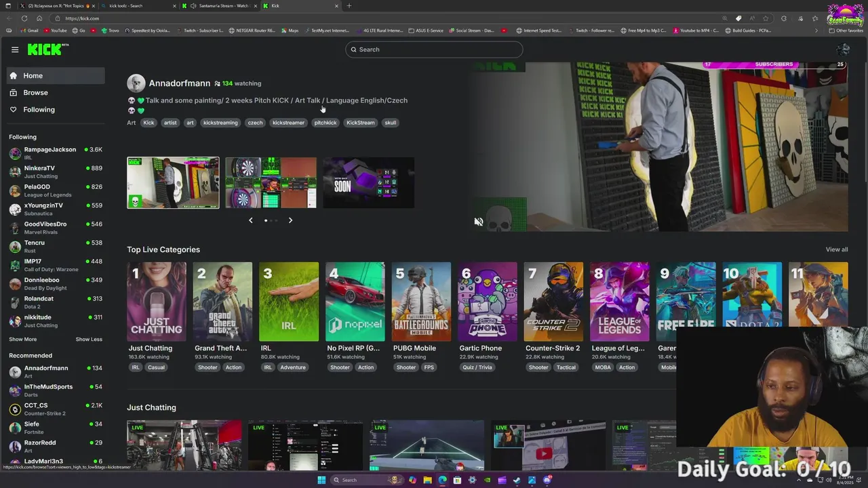Click the KICK logo
868x488 pixels.
[48, 49]
